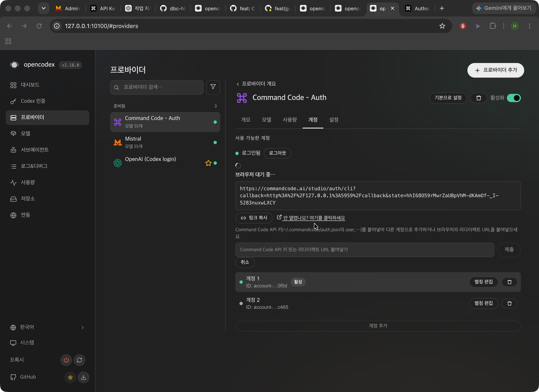Go back to 프로바이더 개요
The width and height of the screenshot is (539, 392).
click(256, 84)
